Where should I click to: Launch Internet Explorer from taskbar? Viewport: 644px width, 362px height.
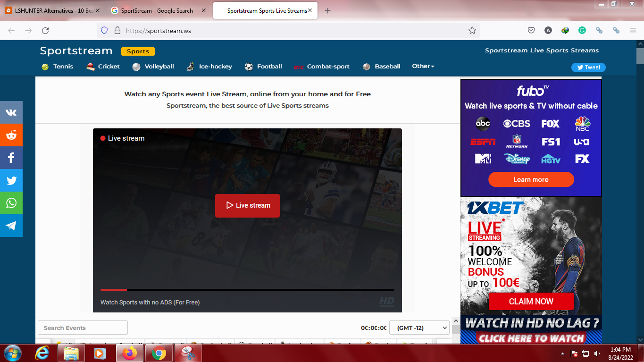(x=42, y=353)
